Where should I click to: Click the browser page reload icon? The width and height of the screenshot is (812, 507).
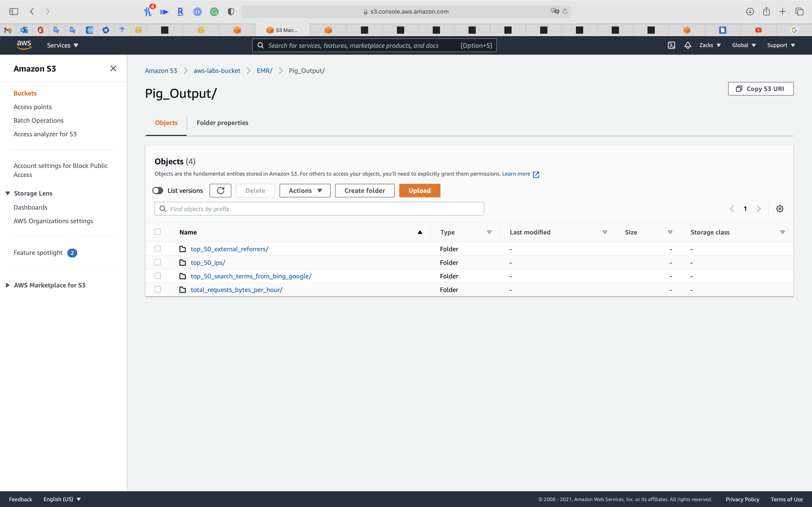click(x=565, y=11)
